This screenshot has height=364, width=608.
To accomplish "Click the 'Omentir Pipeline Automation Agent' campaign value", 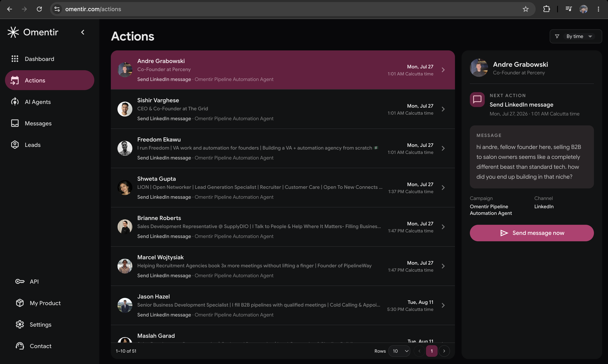I will (491, 210).
